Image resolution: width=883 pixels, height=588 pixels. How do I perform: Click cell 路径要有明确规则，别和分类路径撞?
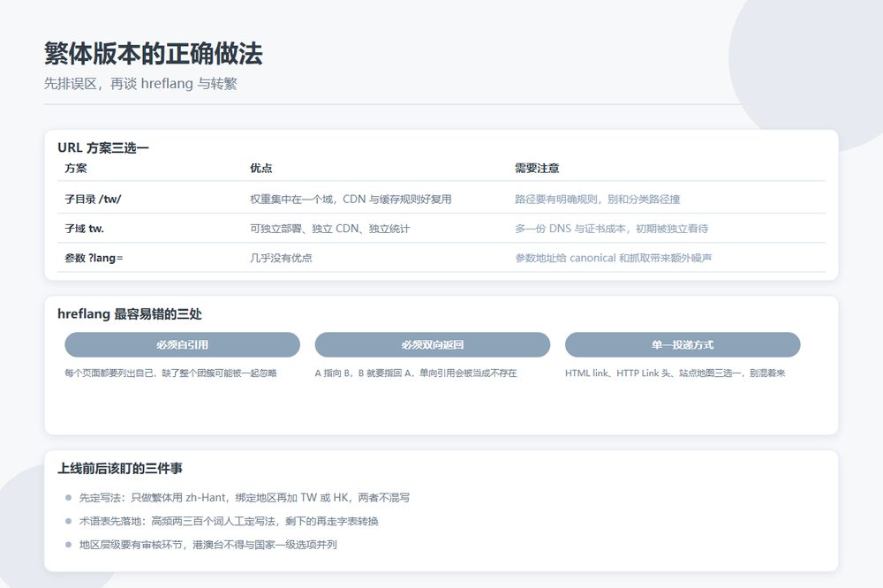[598, 199]
